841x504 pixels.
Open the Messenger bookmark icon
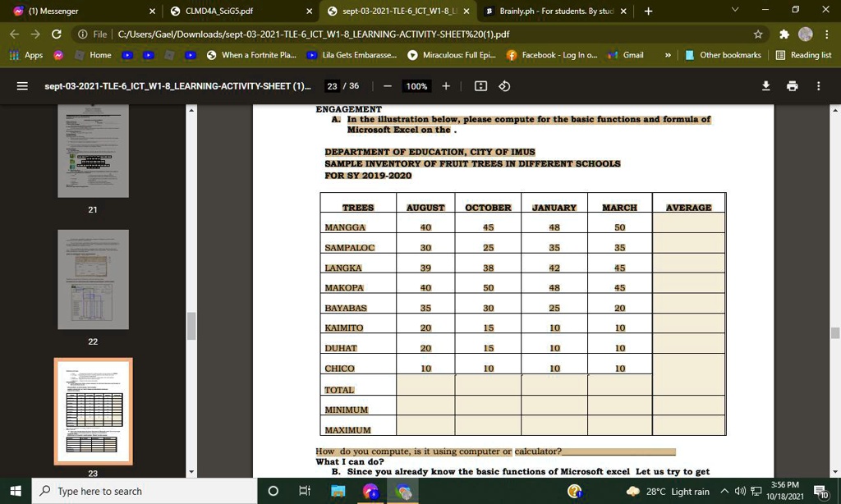58,55
